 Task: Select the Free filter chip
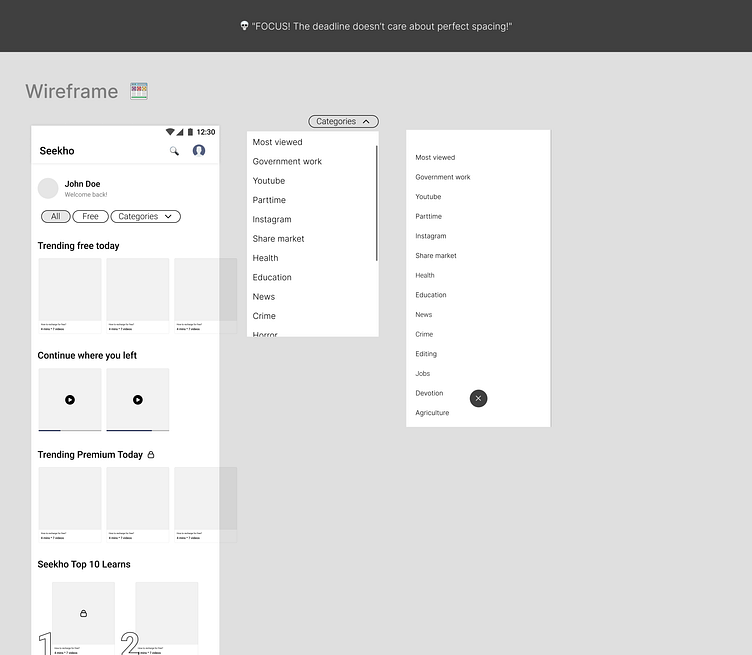pyautogui.click(x=90, y=216)
